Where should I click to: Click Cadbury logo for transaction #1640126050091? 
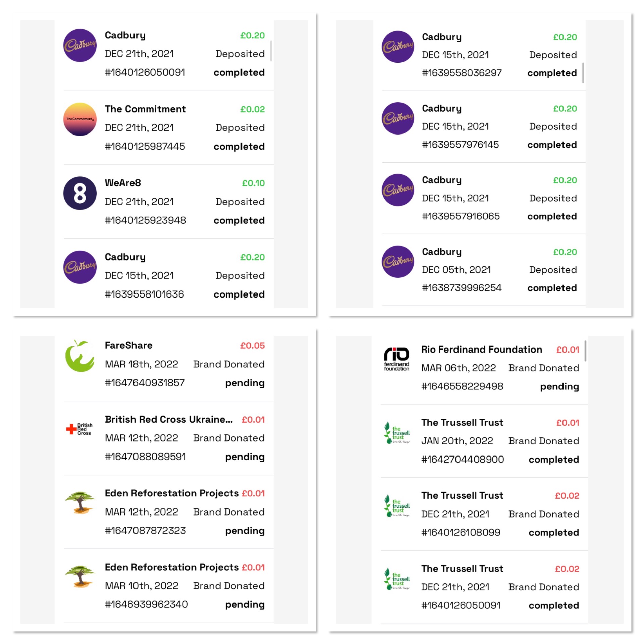[x=80, y=45]
